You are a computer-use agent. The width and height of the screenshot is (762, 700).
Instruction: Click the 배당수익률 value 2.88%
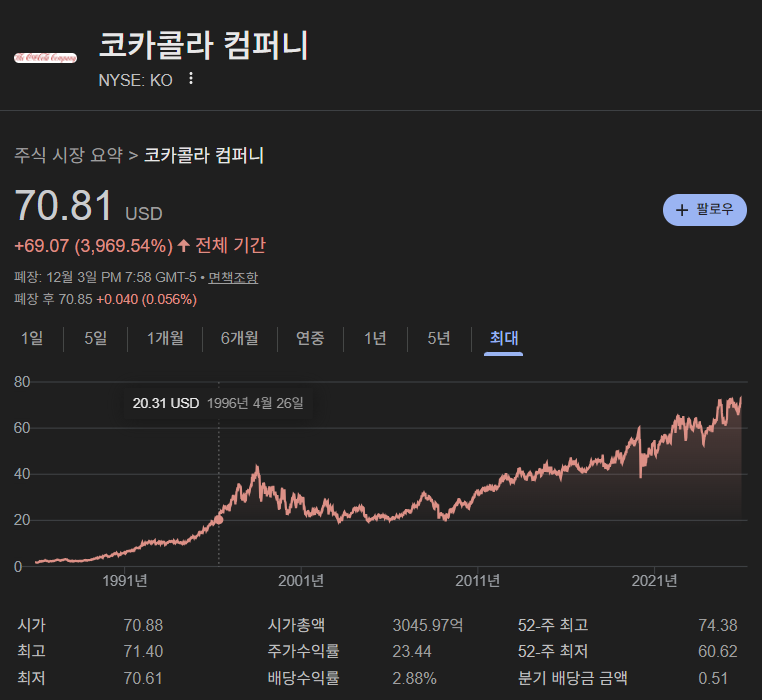point(415,678)
